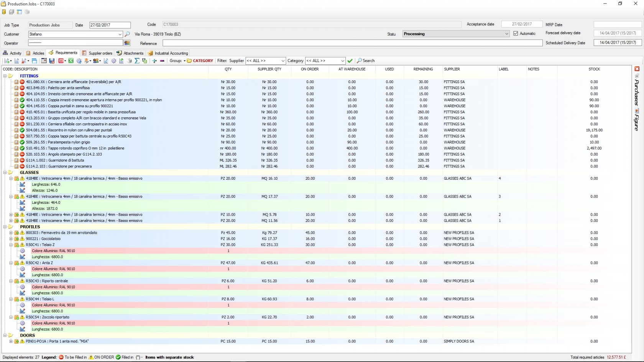Image resolution: width=644 pixels, height=362 pixels.
Task: Open the Industrial Accounting tab
Action: 168,53
